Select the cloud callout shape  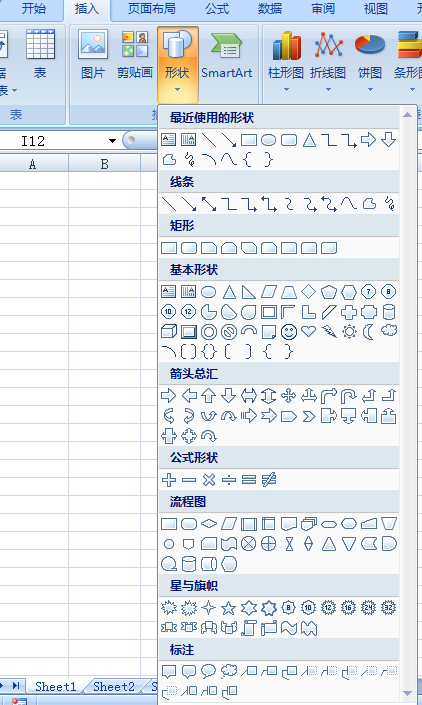[x=228, y=672]
